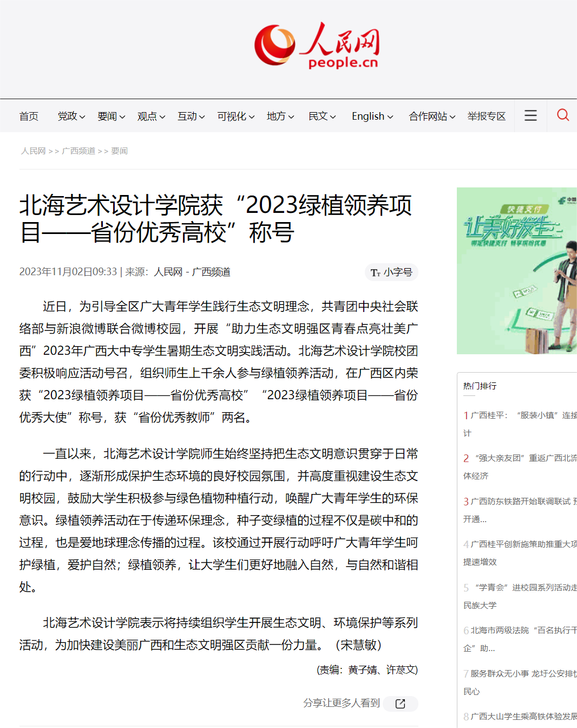This screenshot has width=577, height=728.
Task: Open hot ranking item 广西桂平 服装小镇
Action: click(x=520, y=415)
